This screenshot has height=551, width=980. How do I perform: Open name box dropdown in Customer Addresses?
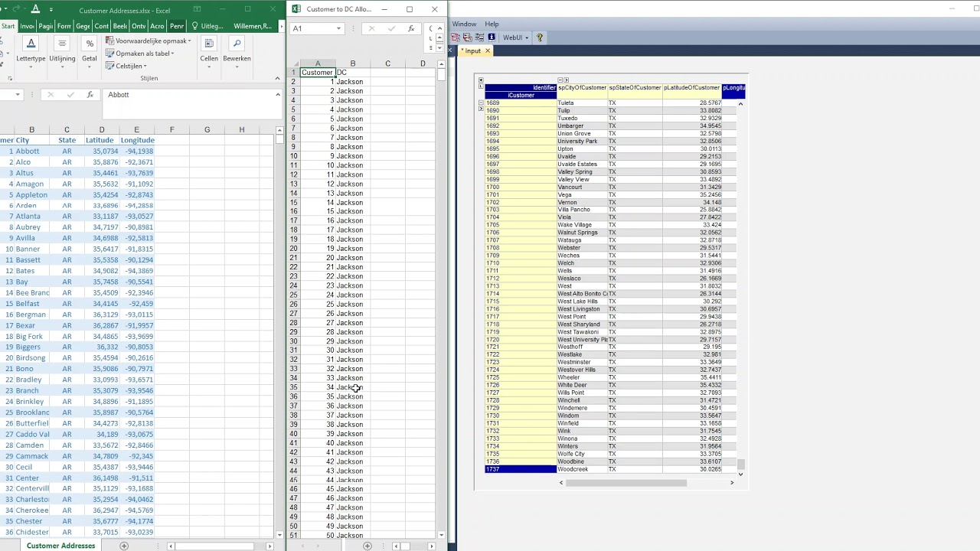point(18,95)
